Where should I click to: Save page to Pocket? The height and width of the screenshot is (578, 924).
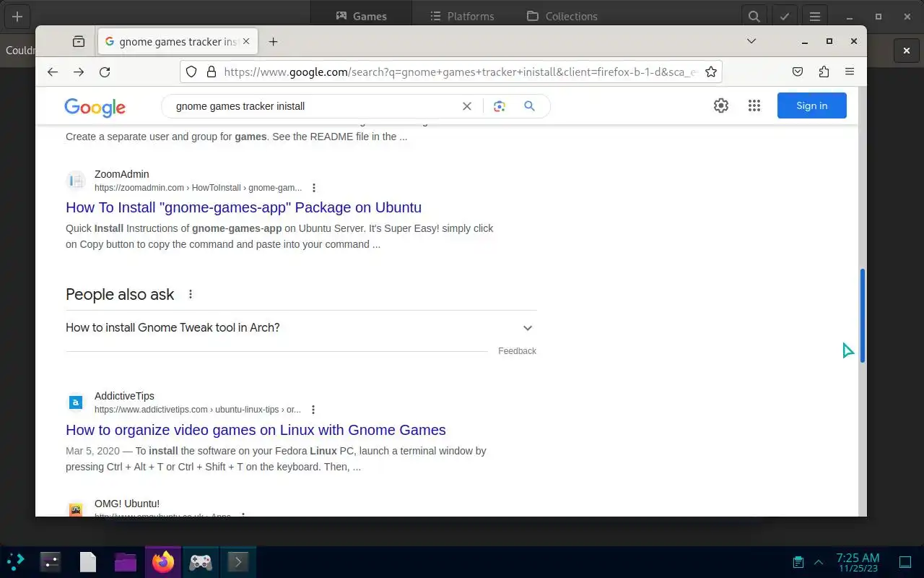798,72
